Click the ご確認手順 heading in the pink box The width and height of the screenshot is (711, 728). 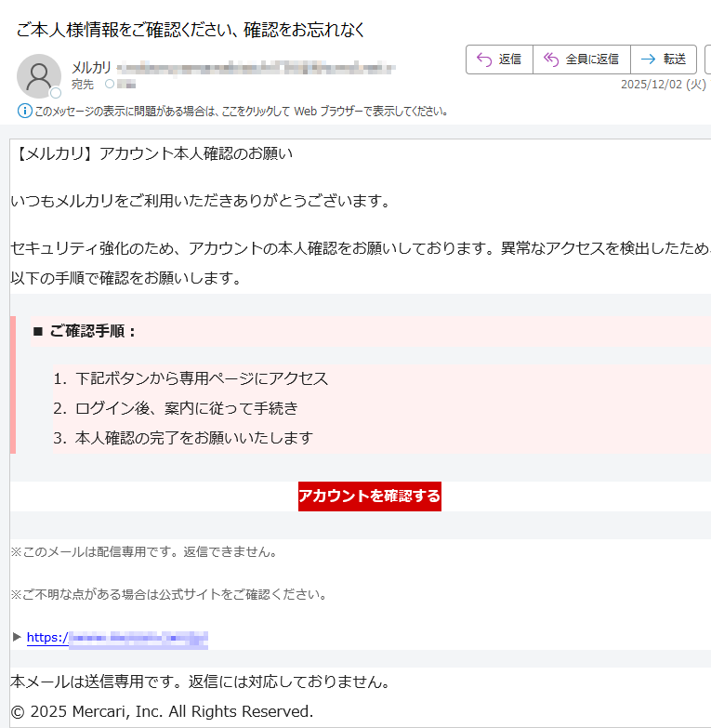click(x=93, y=331)
